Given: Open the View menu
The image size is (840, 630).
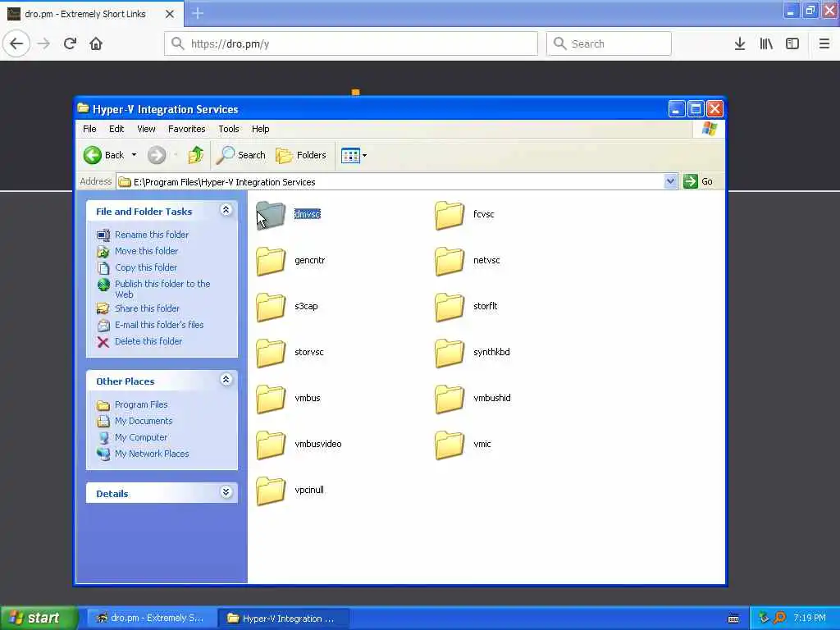Looking at the screenshot, I should pos(146,129).
